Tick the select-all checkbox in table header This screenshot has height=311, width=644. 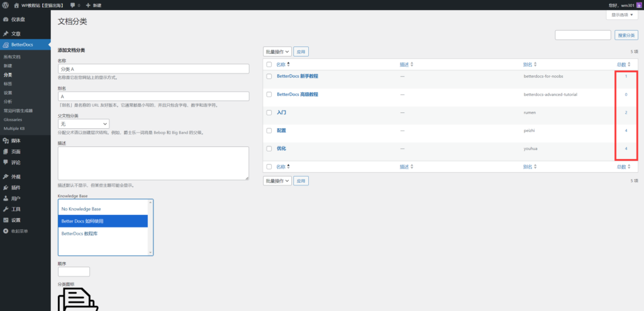point(269,65)
